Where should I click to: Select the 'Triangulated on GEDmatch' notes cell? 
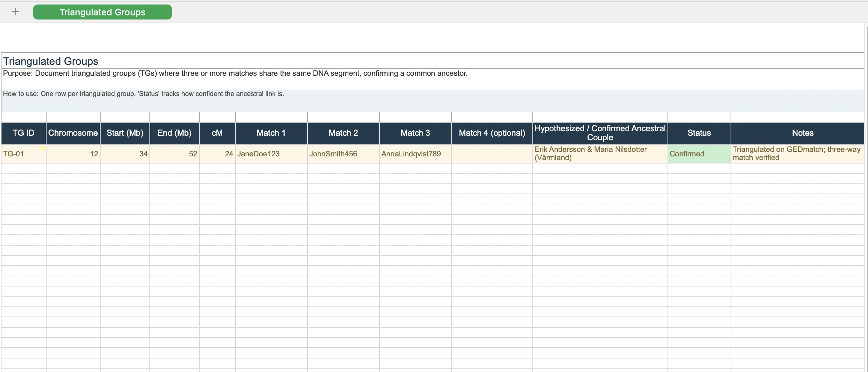click(798, 154)
